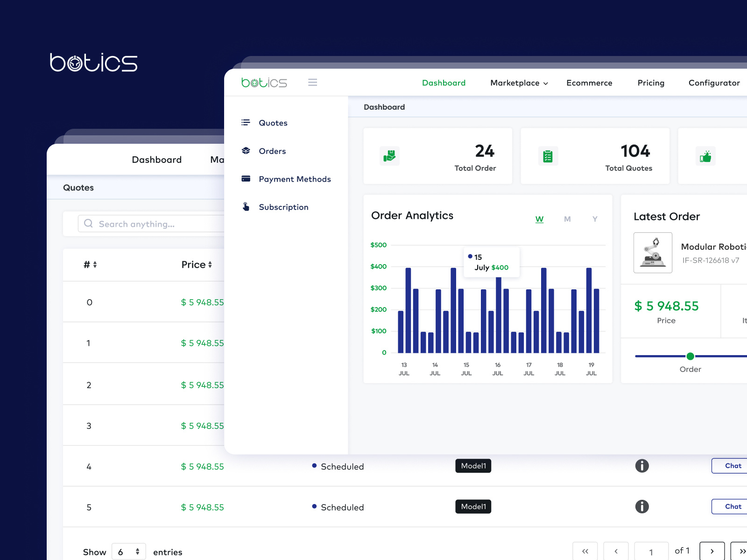Switch to the Ecommerce tab
Screen dimensions: 747x560
[x=589, y=83]
